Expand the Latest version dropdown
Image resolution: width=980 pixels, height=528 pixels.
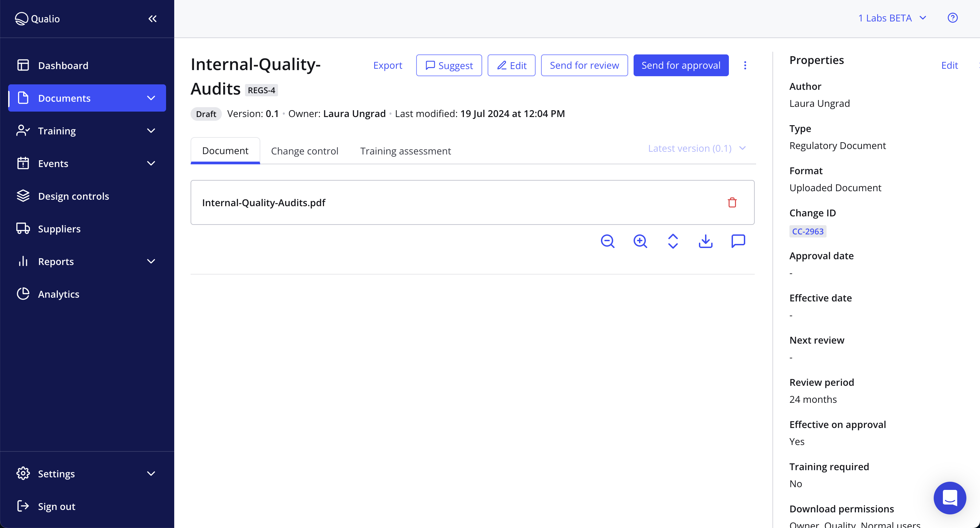click(x=697, y=148)
